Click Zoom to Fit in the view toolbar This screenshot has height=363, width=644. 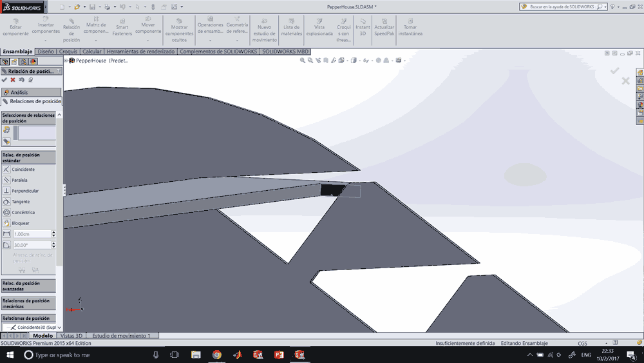303,61
